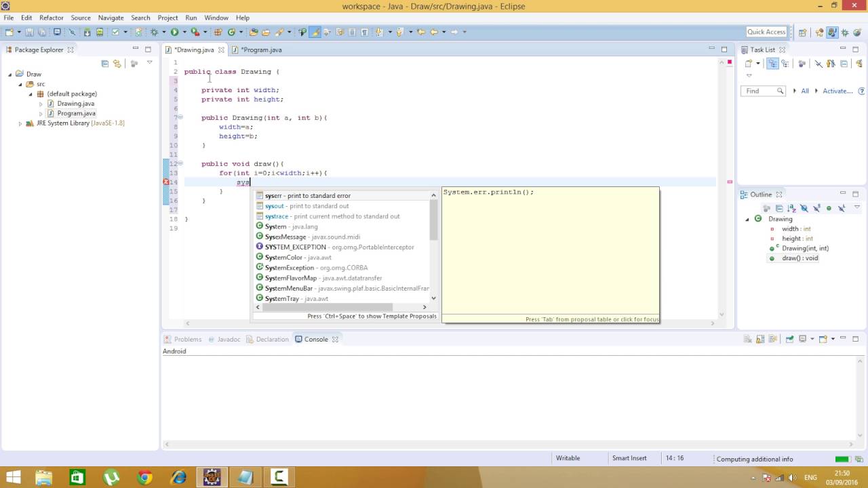Open the Project menu

click(167, 18)
